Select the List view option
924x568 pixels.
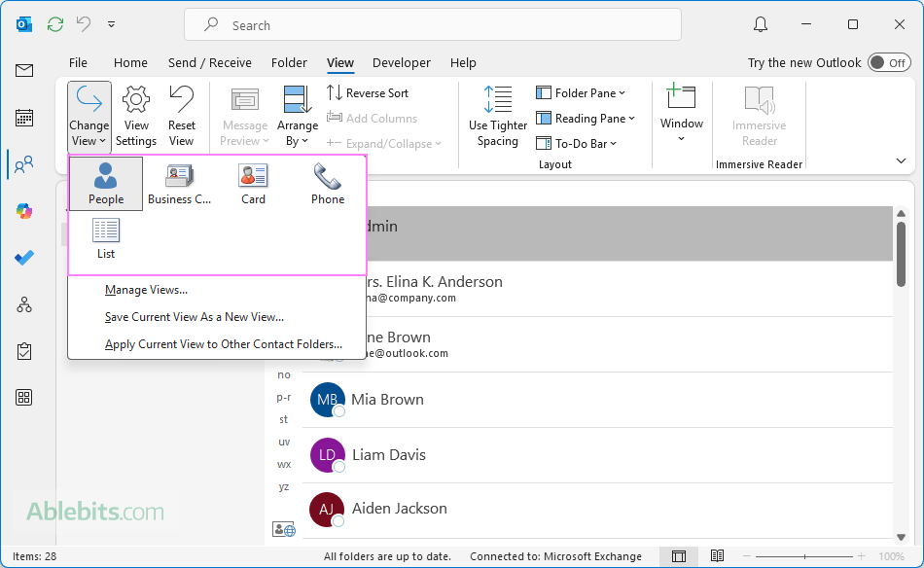click(106, 238)
